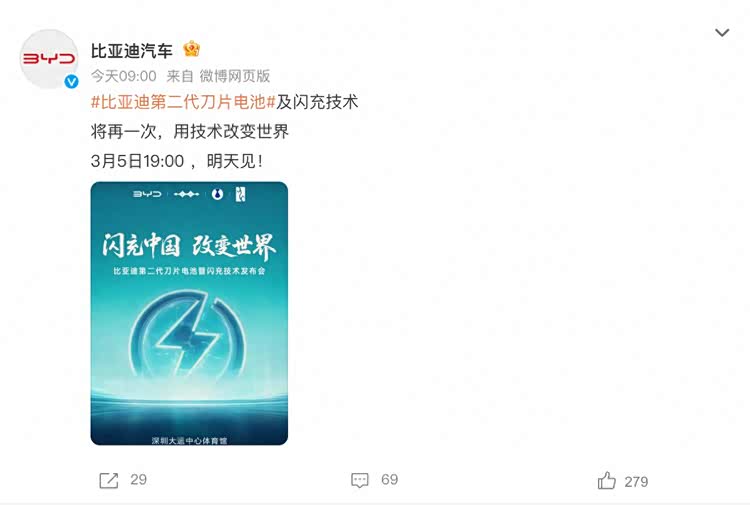Click the repost share icon
750x505 pixels.
click(x=109, y=480)
